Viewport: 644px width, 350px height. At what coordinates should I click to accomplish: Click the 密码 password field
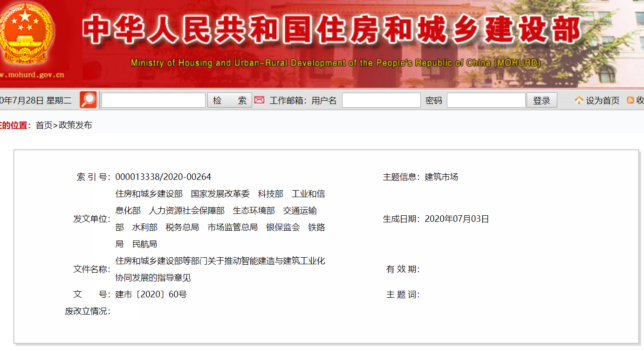point(486,100)
